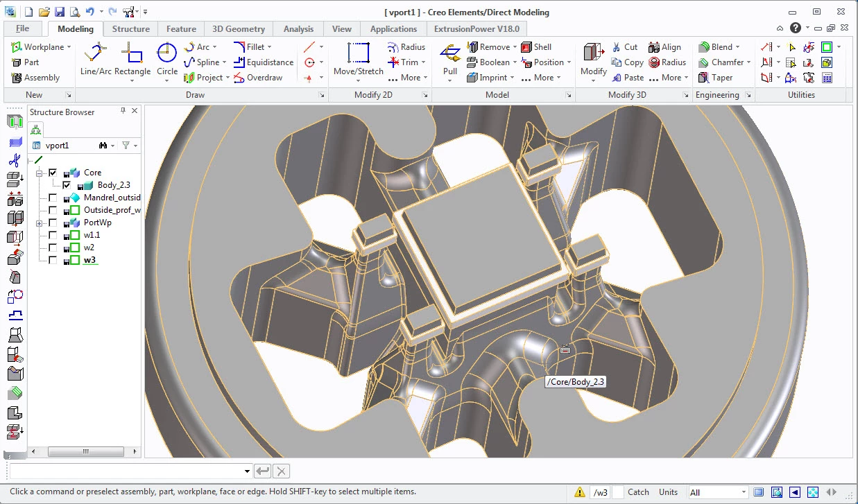The height and width of the screenshot is (504, 858).
Task: Create a new Assembly
Action: click(35, 78)
